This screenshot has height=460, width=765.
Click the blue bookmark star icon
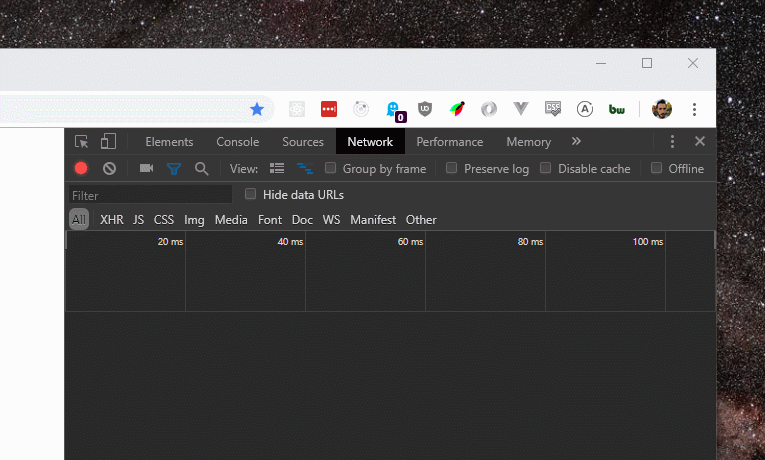(x=257, y=109)
